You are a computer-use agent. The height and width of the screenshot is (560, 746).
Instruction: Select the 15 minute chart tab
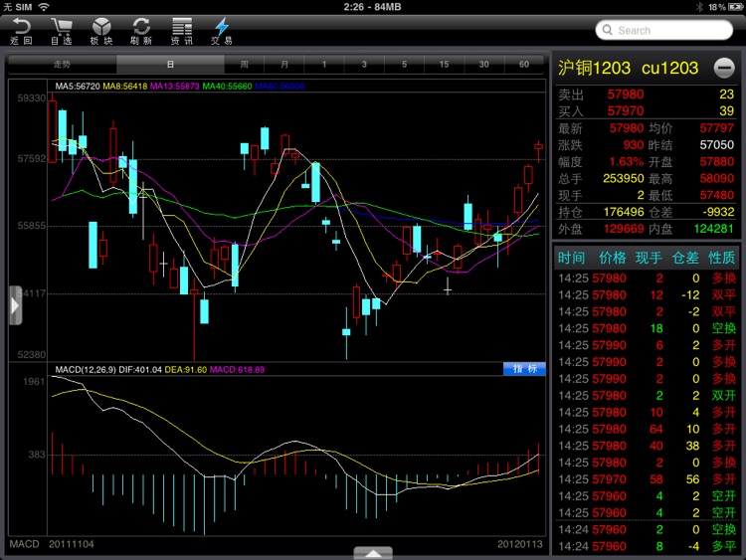point(444,65)
